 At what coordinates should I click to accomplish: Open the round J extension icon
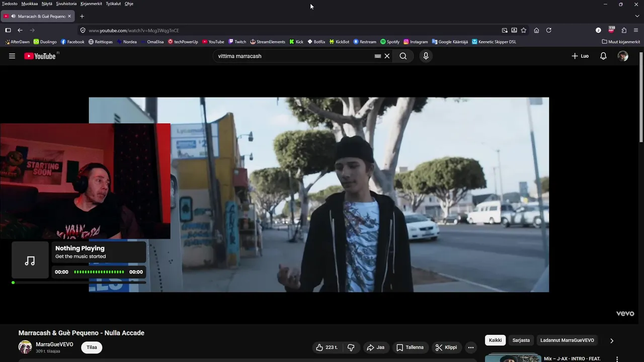coord(598,30)
